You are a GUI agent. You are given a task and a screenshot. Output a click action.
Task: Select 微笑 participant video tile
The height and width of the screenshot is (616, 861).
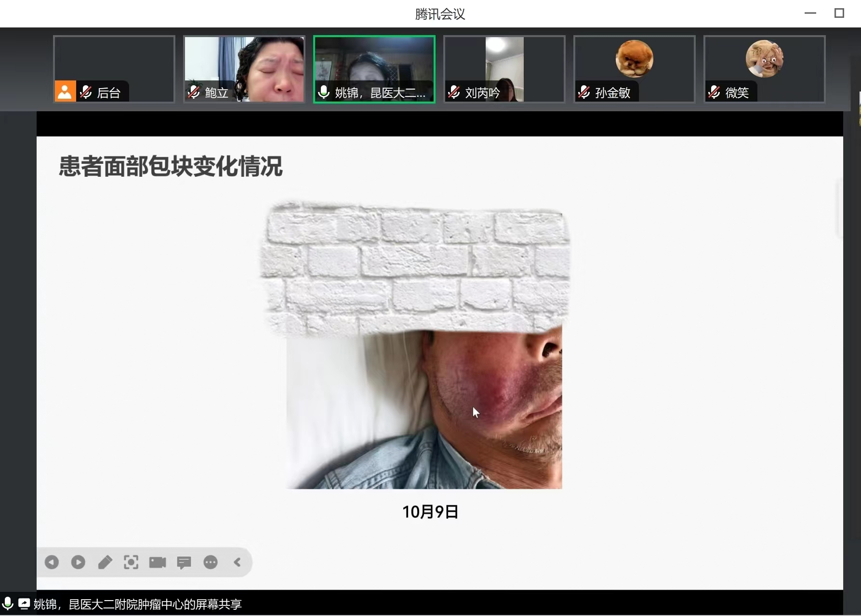pos(764,69)
